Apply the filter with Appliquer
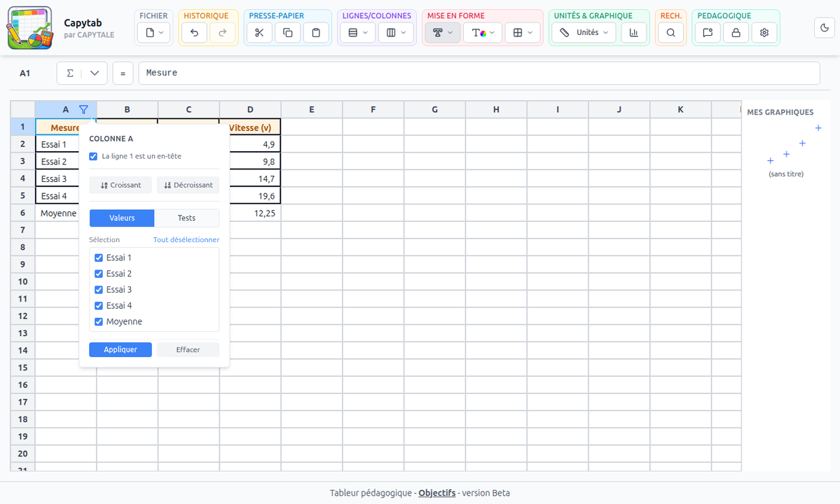Viewport: 840px width, 504px height. pyautogui.click(x=121, y=349)
